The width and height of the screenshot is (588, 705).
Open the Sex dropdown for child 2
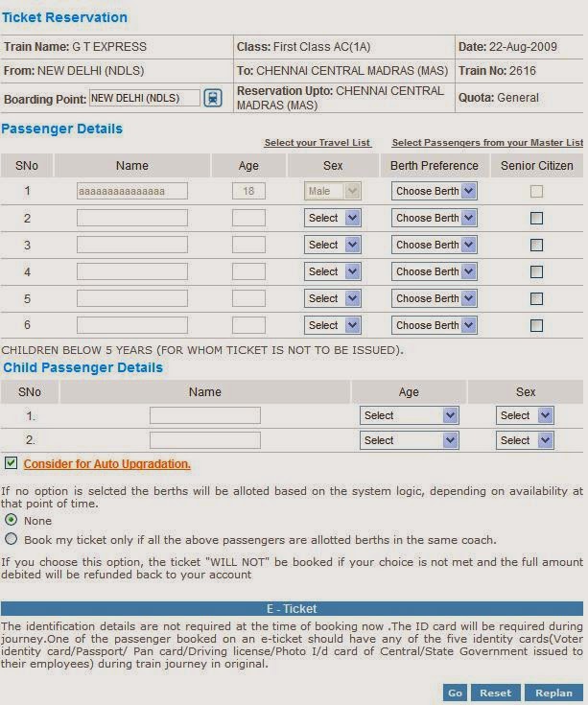[525, 440]
